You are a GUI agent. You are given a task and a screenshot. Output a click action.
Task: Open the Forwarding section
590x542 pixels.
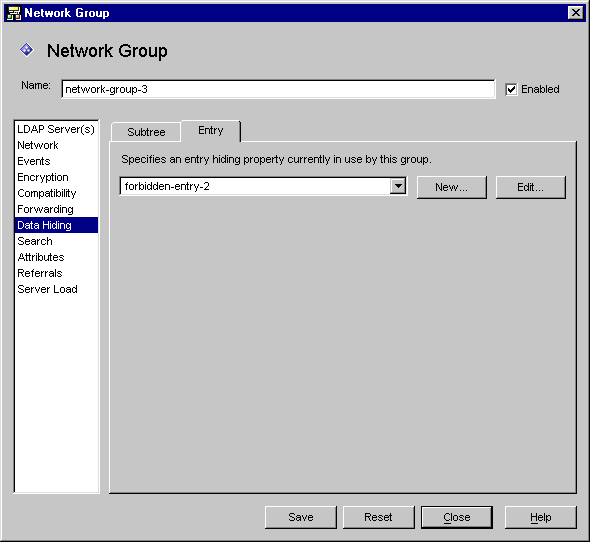(x=56, y=209)
